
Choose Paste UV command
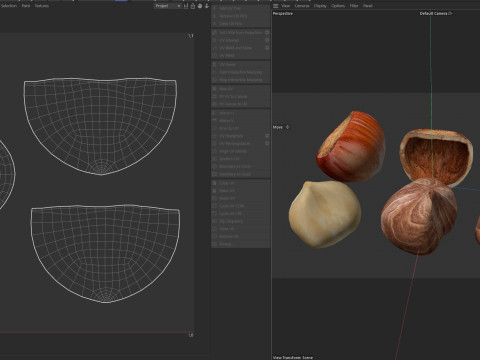[241, 191]
